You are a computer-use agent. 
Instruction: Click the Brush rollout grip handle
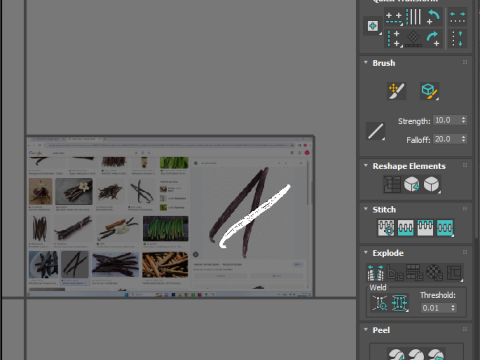[465, 62]
